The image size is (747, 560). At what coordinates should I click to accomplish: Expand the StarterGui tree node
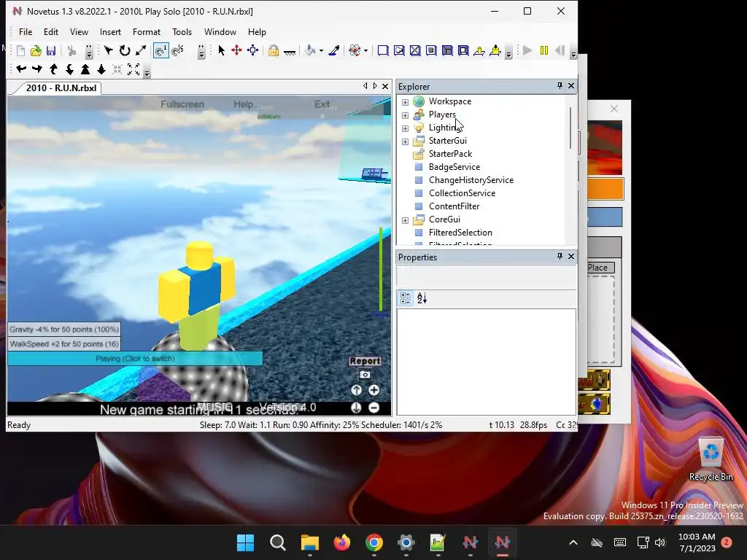[405, 141]
